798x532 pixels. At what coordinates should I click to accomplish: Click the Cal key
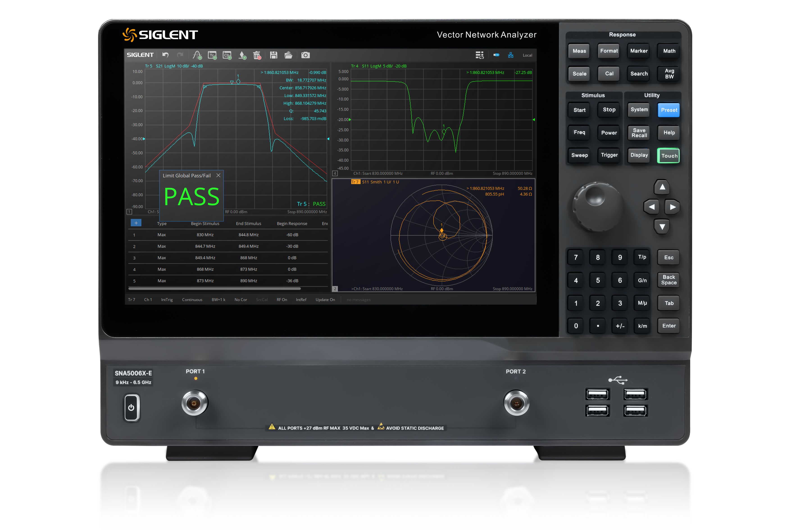[x=609, y=74]
